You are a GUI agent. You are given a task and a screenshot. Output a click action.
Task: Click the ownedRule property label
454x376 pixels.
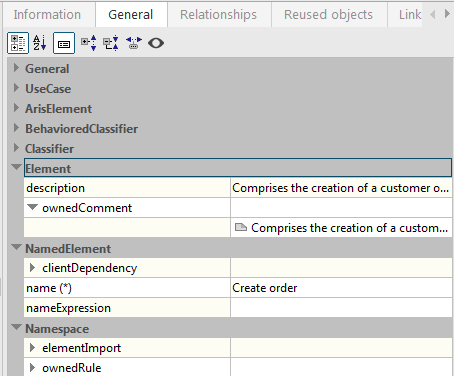pyautogui.click(x=72, y=368)
